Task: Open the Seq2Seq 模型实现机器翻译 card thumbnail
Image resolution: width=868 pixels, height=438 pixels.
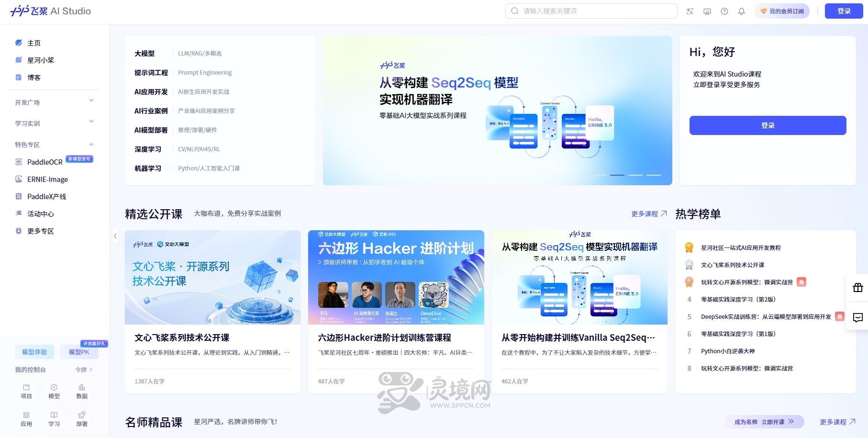Action: pos(579,278)
